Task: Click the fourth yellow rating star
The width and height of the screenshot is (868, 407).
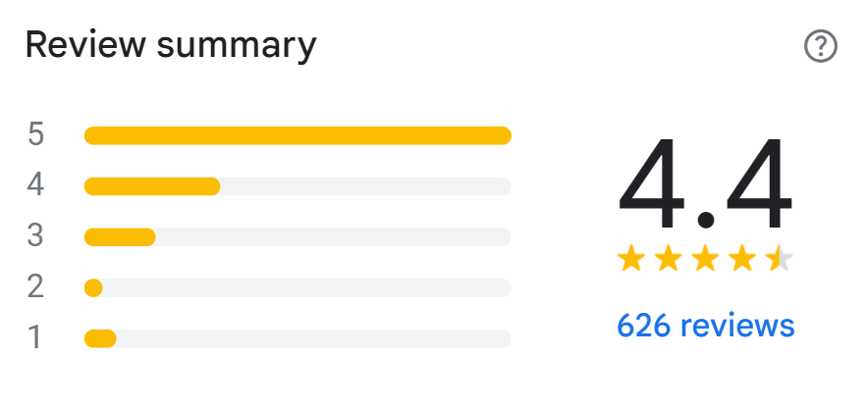Action: tap(742, 259)
